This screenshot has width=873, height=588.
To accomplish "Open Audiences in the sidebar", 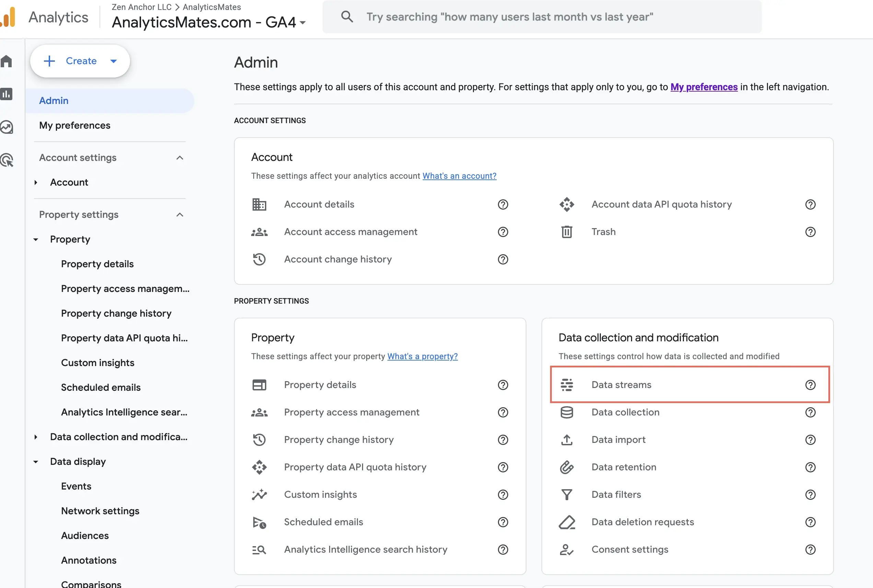I will [85, 536].
